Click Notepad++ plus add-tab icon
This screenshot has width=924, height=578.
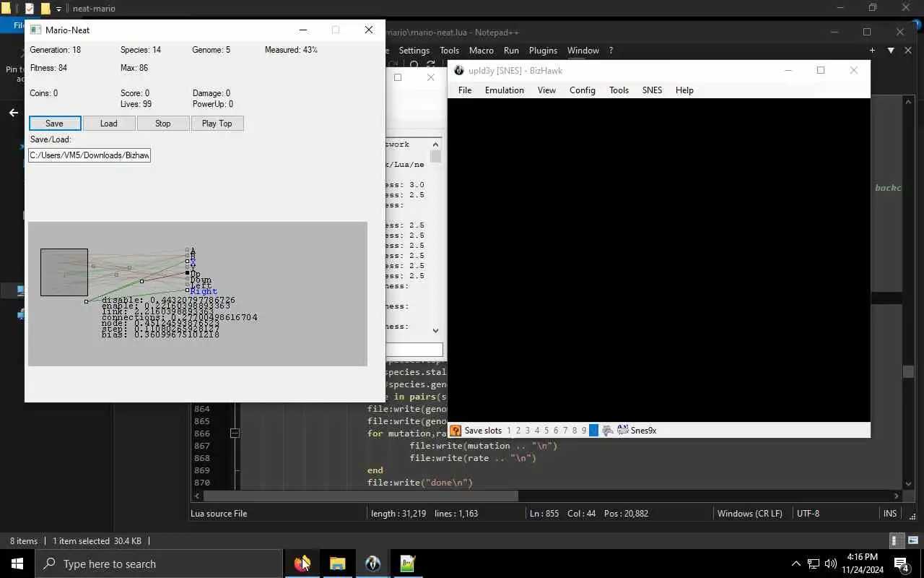click(873, 51)
